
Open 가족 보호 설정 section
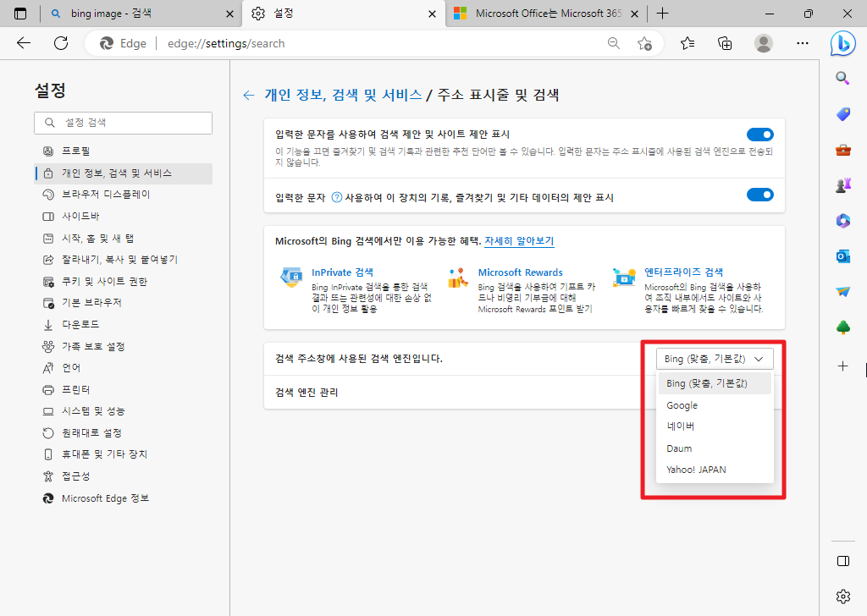click(x=124, y=346)
